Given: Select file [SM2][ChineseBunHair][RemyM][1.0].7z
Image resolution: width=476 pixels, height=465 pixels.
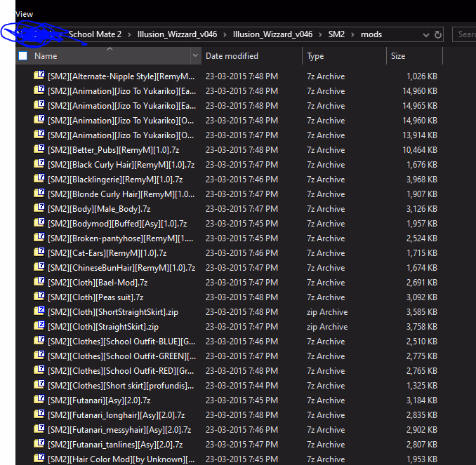Looking at the screenshot, I should point(121,268).
